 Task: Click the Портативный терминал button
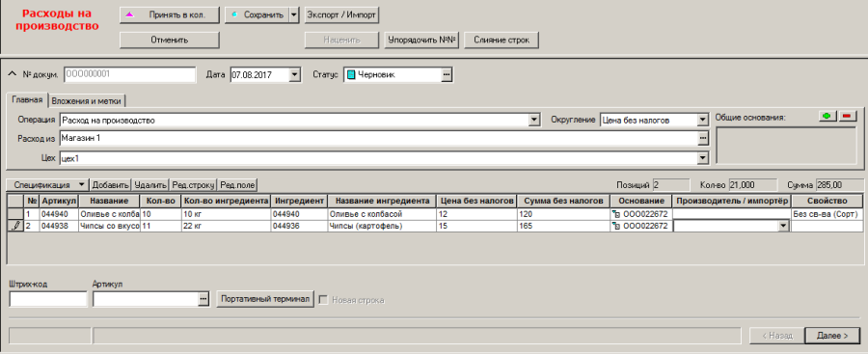[x=264, y=299]
